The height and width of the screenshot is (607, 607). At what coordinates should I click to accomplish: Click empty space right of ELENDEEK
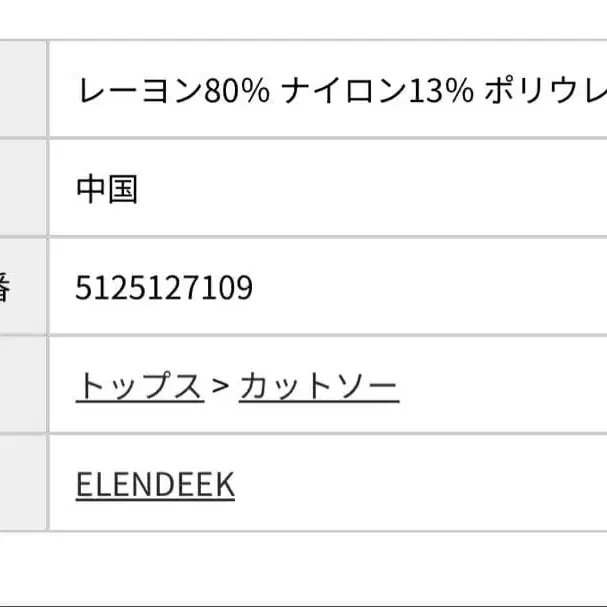coord(420,485)
